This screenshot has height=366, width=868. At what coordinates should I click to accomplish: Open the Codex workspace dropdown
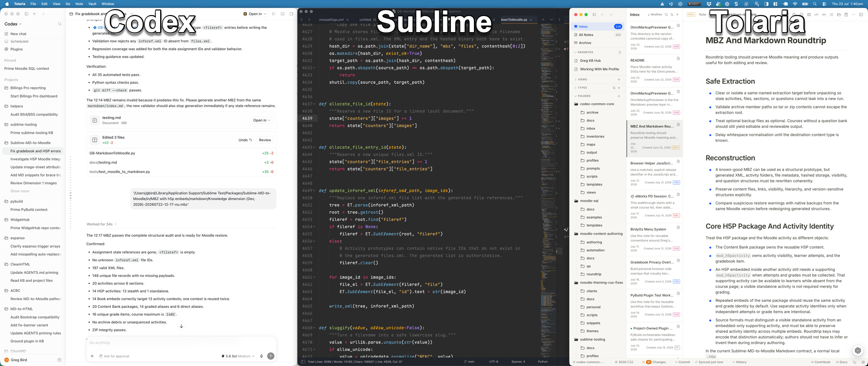pyautogui.click(x=13, y=24)
